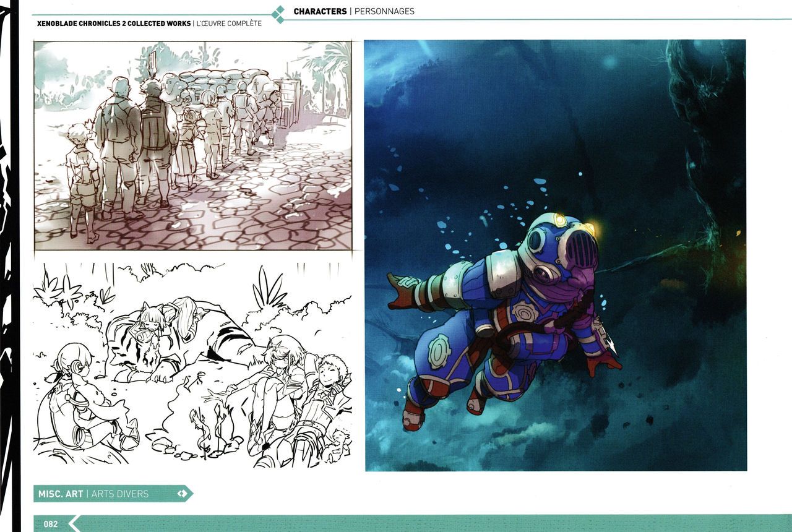The image size is (792, 532).
Task: Click the teal footer bar
Action: tap(433, 523)
